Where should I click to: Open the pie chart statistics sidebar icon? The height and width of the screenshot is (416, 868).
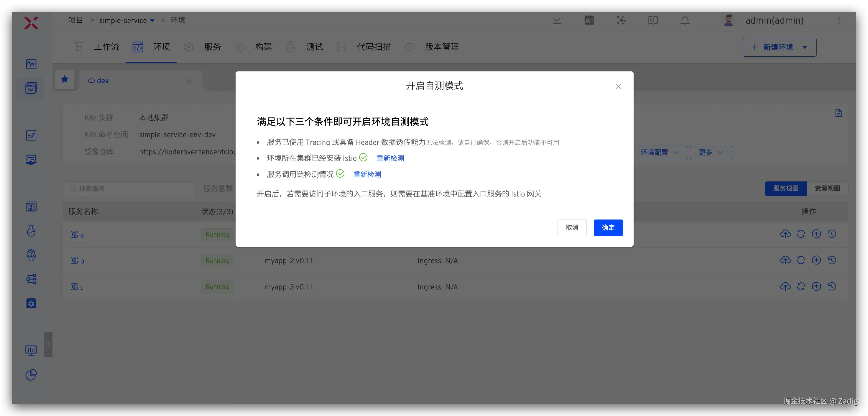(31, 374)
